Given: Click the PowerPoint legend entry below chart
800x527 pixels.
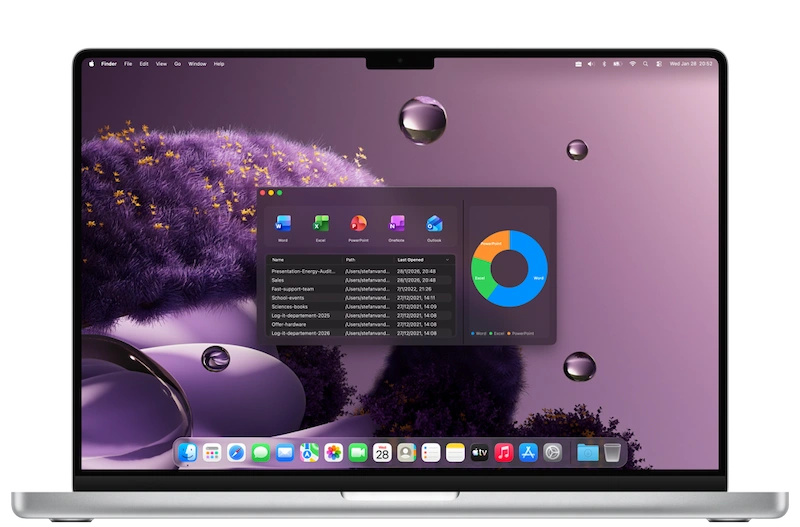Looking at the screenshot, I should tap(520, 334).
